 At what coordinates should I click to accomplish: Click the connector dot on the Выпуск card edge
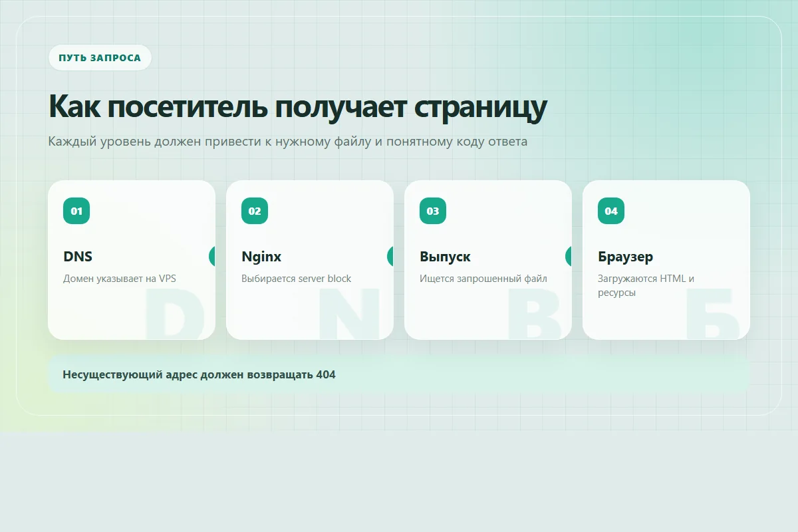(x=569, y=256)
